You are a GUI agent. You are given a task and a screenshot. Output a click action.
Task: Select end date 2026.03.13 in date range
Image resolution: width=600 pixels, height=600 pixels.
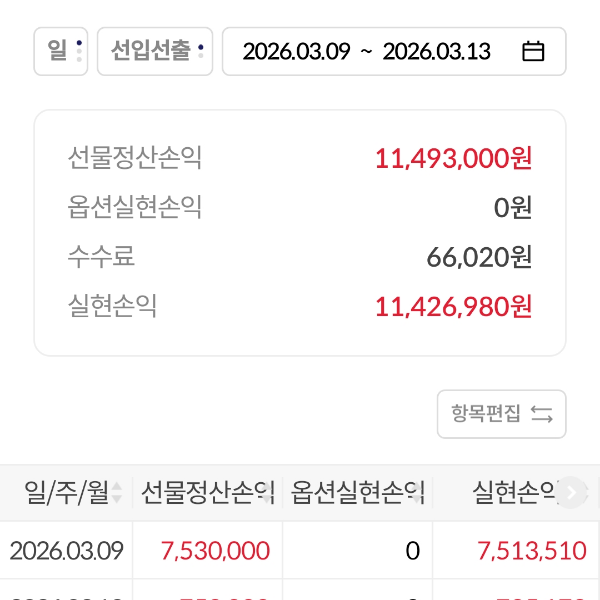click(x=436, y=52)
